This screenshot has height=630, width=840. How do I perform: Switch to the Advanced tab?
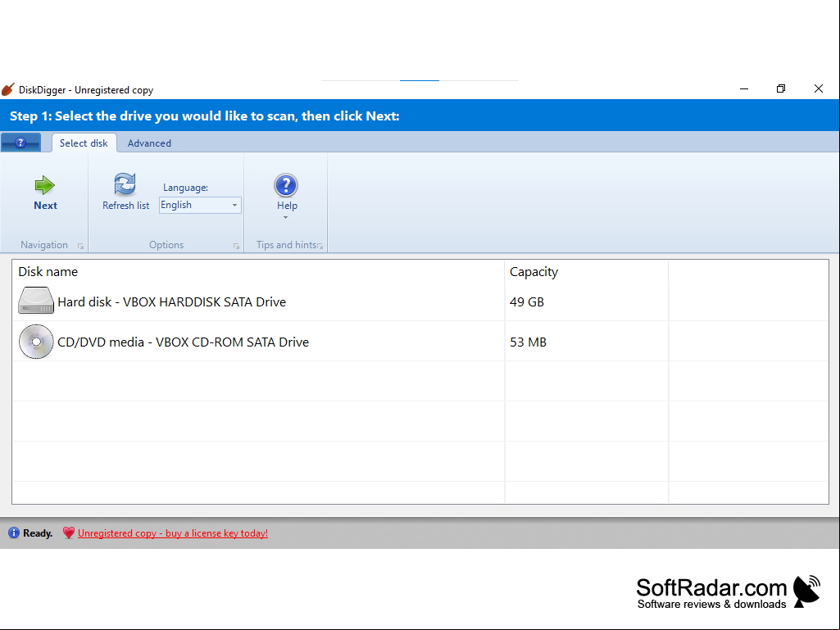click(149, 143)
